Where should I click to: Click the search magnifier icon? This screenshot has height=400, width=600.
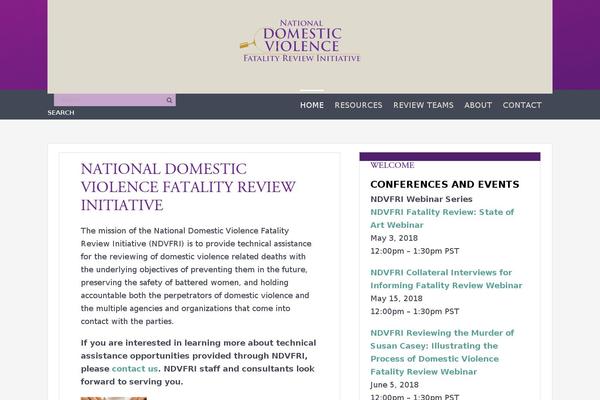[169, 100]
